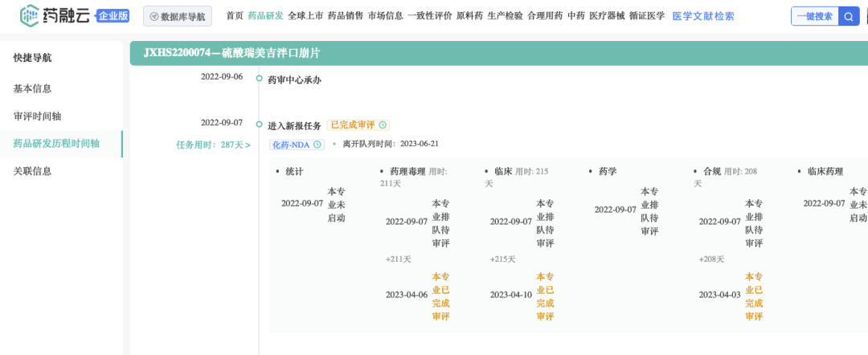Open 首页 menu item

coord(234,16)
